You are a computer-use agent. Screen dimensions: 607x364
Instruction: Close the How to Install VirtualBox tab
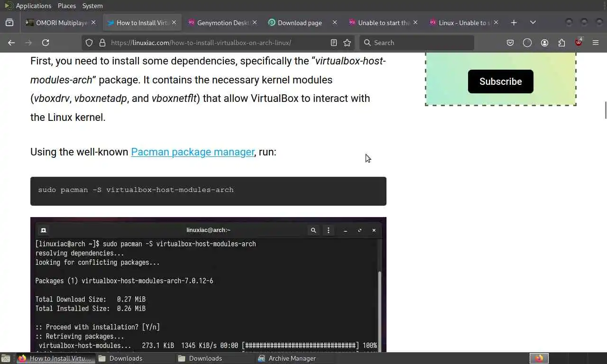(174, 22)
